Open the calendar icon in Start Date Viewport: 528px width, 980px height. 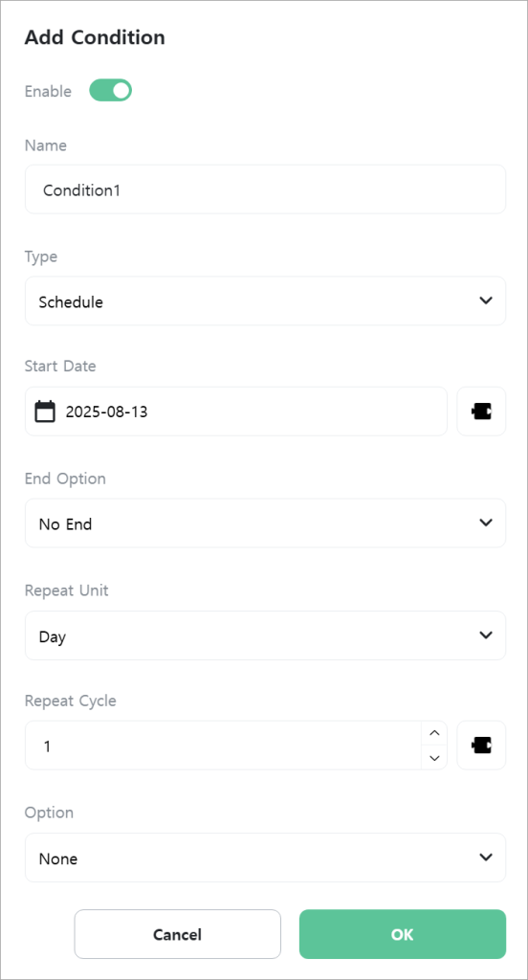(45, 412)
